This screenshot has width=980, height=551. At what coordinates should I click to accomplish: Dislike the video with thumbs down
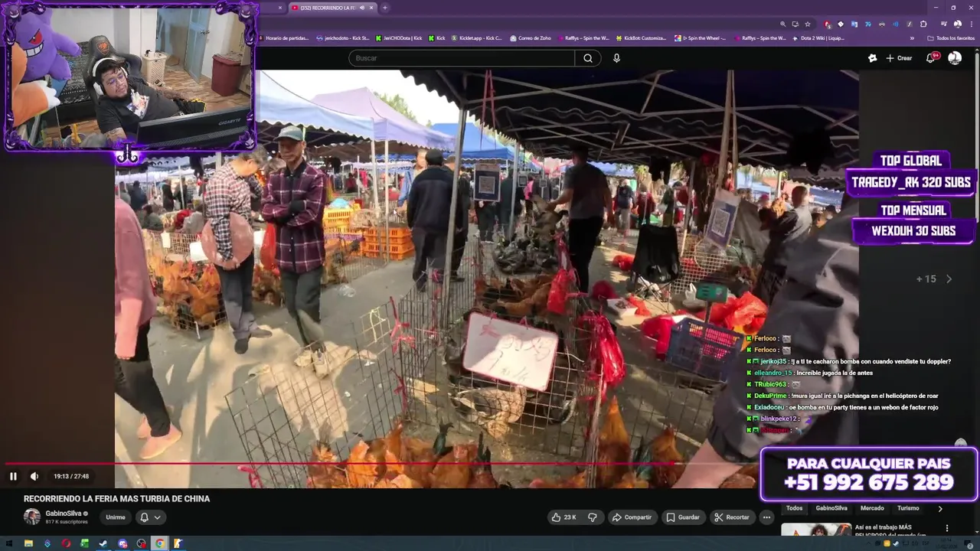click(x=592, y=517)
